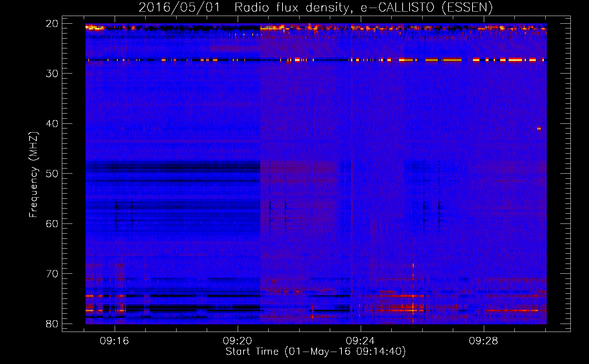The image size is (589, 364).
Task: Click the 60 frequency tick label
Action: [52, 223]
